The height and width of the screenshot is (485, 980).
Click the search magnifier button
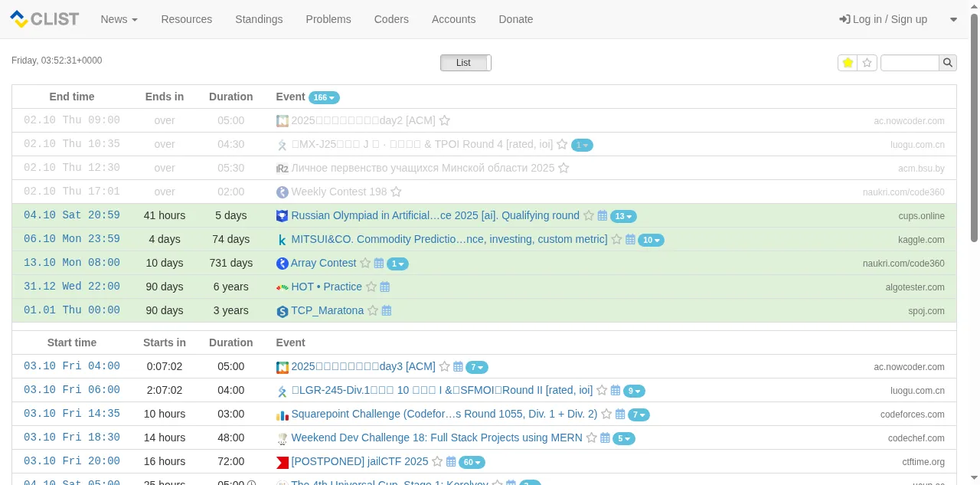pos(948,63)
